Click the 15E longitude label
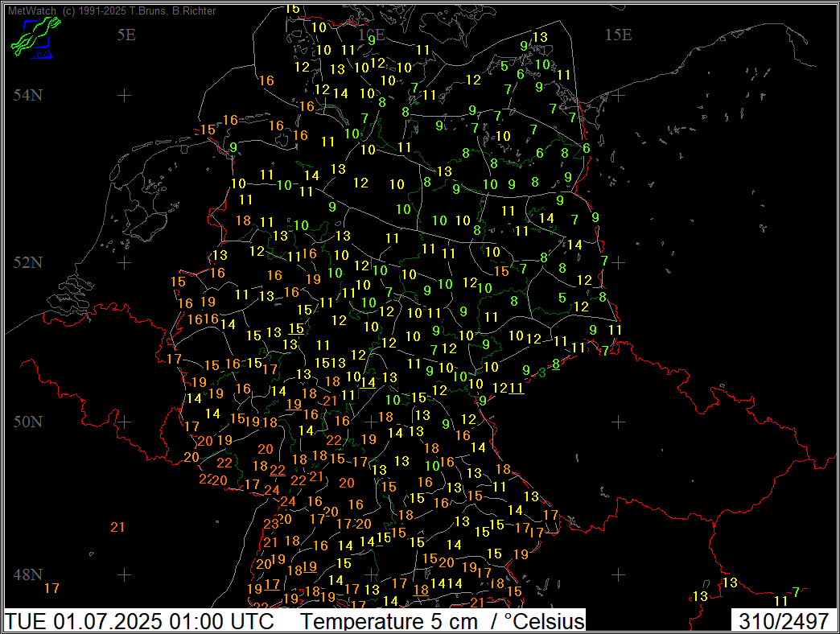 tap(618, 35)
